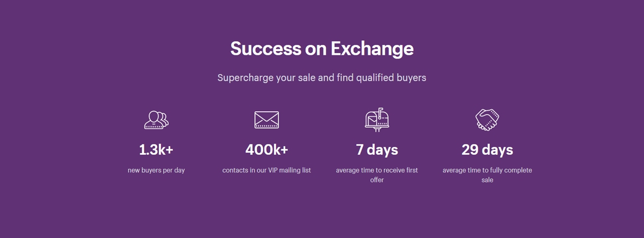644x238 pixels.
Task: Click "average time to fully complete" caption line
Action: coord(487,170)
